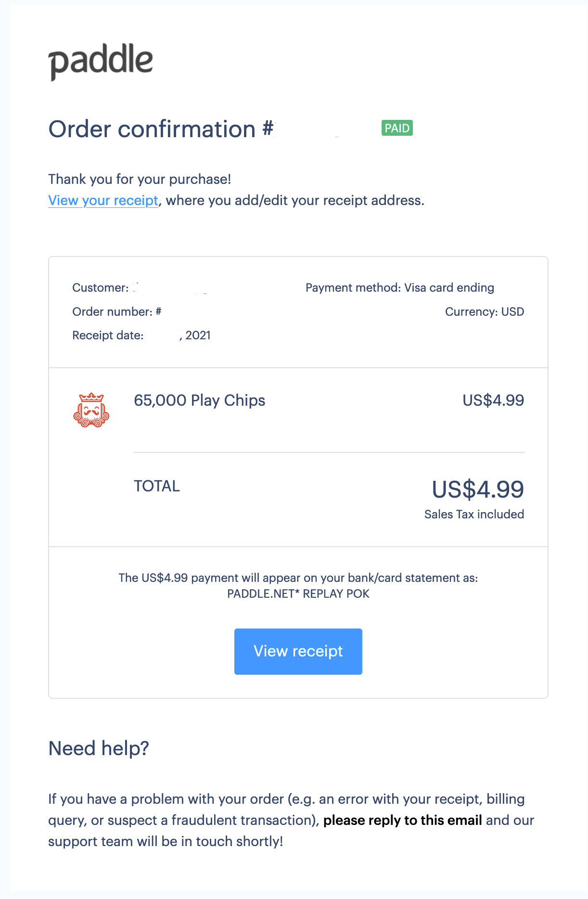Click the Payment method Visa card text
588x899 pixels.
pyautogui.click(x=400, y=288)
